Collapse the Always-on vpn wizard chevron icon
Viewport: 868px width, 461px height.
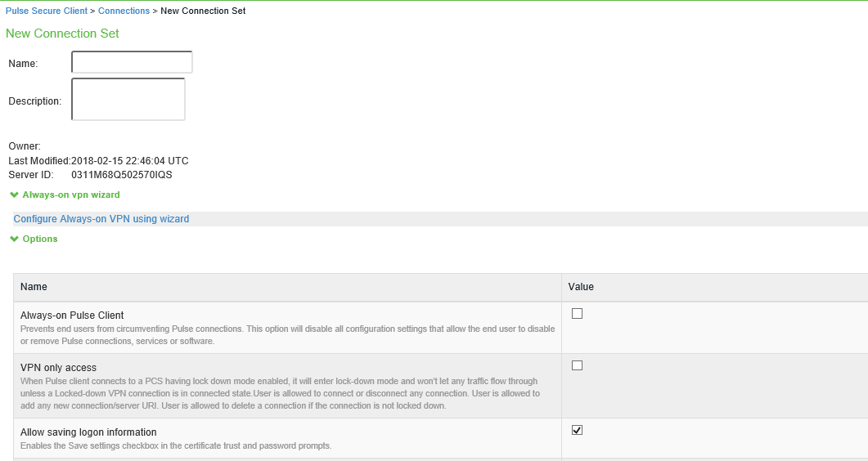tap(14, 195)
